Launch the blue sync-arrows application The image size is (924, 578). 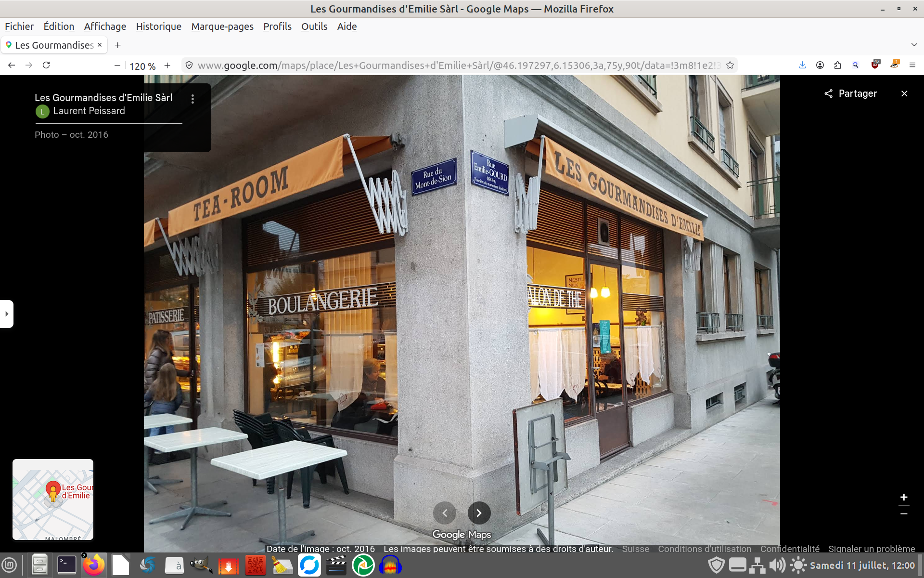[309, 565]
